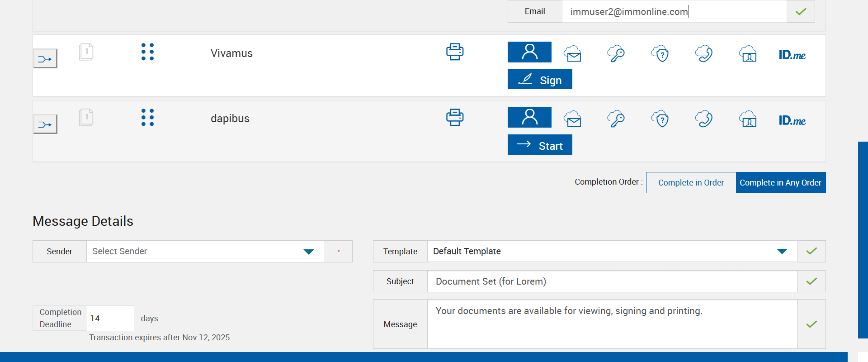The height and width of the screenshot is (362, 868).
Task: Click the Subject text field
Action: [x=612, y=281]
